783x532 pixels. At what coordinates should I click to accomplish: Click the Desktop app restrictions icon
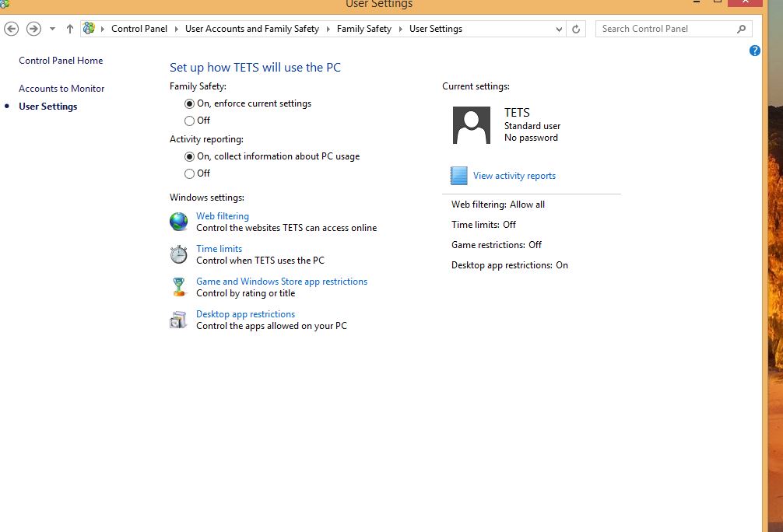click(x=178, y=320)
